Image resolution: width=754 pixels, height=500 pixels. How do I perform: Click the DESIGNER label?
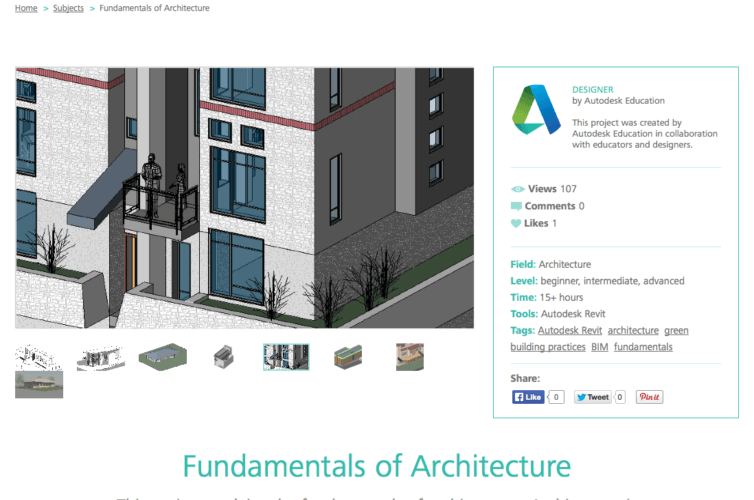point(592,89)
